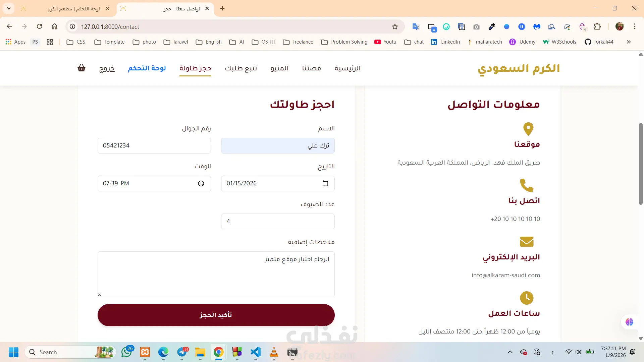Switch to the لوحة التحكم browser tab
644x362 pixels.
pos(74,8)
